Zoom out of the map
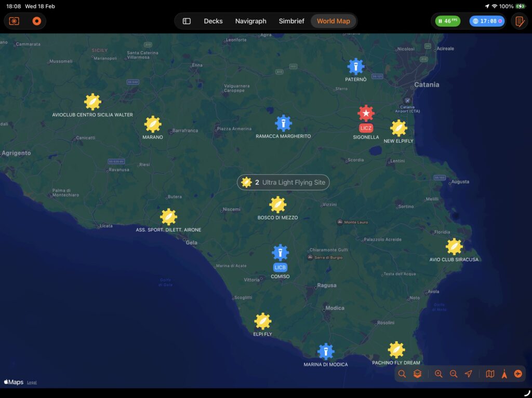The height and width of the screenshot is (398, 532). [454, 374]
